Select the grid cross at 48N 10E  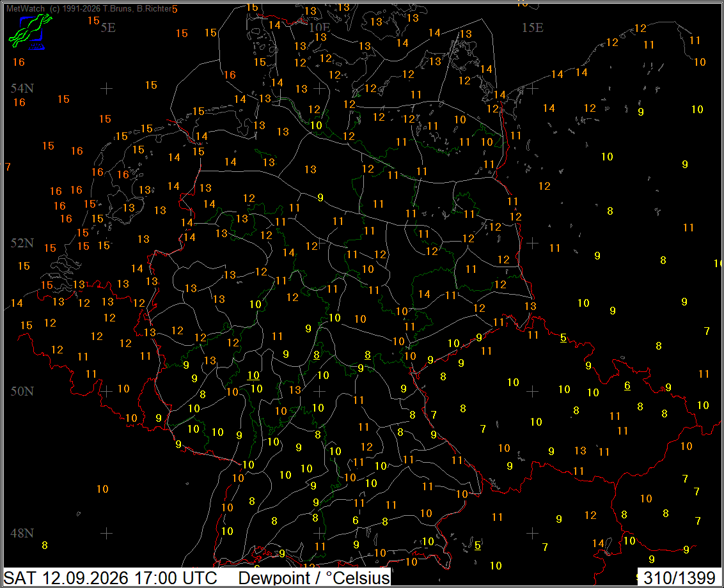click(320, 534)
